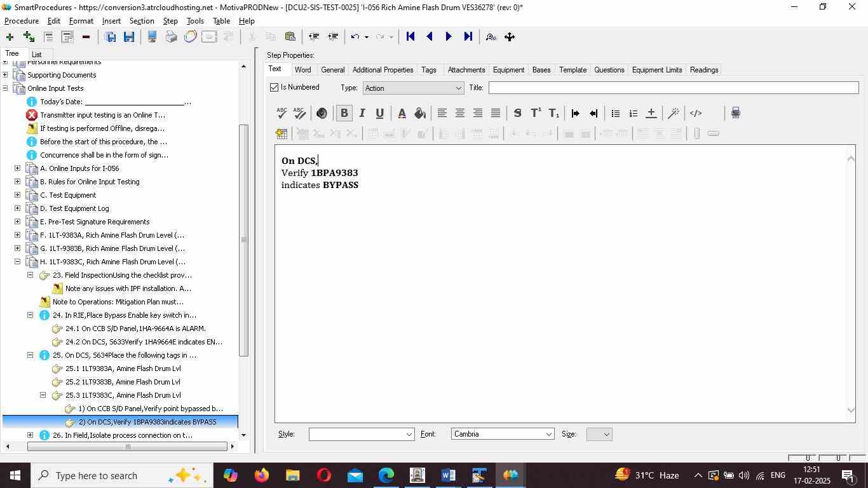The image size is (868, 488).
Task: Switch to the Equipment tab
Action: coord(508,70)
